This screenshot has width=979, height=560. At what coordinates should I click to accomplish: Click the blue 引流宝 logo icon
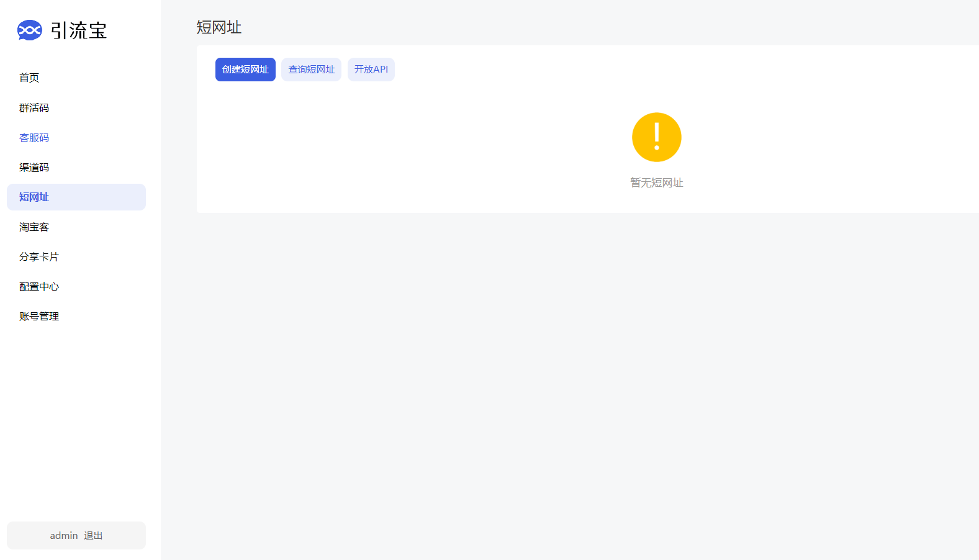tap(29, 30)
